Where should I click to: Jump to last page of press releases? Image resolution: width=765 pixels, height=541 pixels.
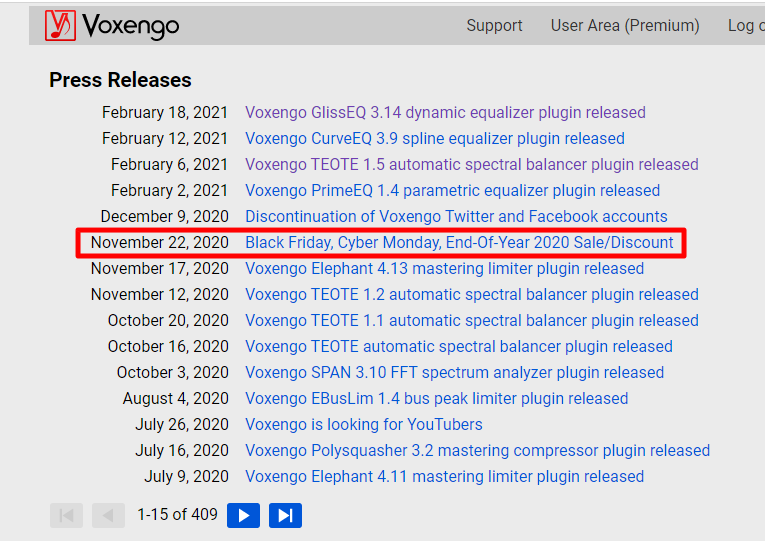(x=285, y=515)
